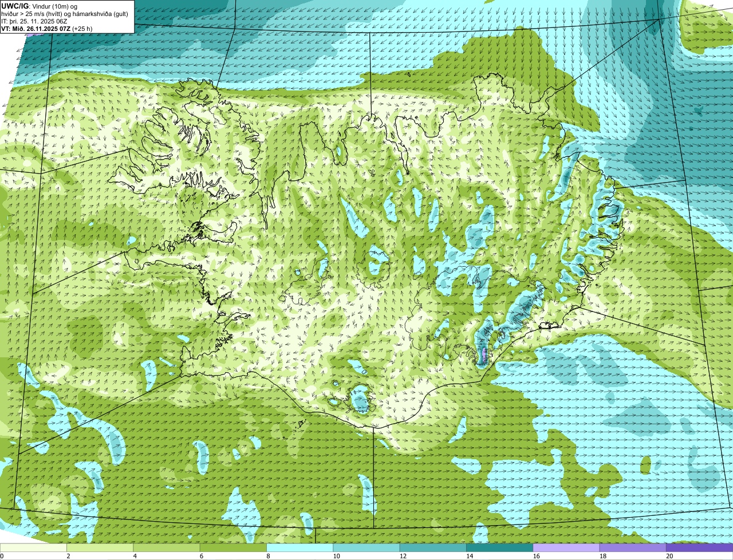Screen dimensions: 733x560
Task: Click the above-20 m/s dark purple legend segment
Action: click(699, 548)
